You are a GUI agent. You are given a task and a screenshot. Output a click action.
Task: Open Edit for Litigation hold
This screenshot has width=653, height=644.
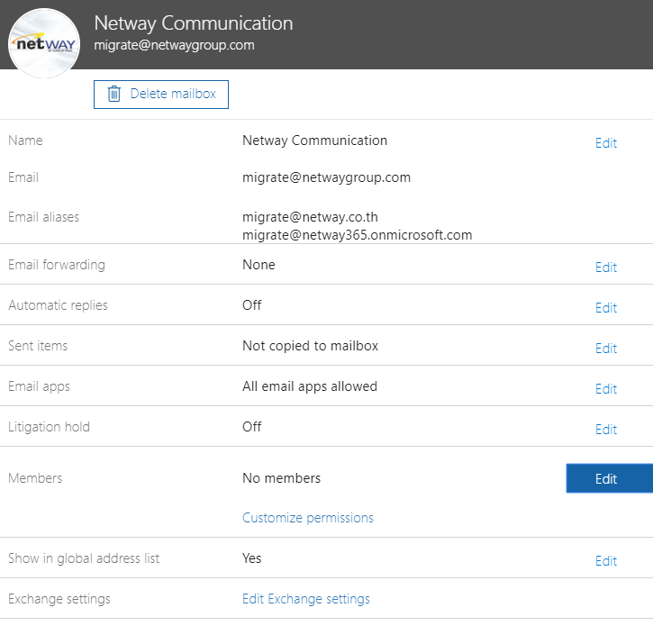tap(605, 430)
